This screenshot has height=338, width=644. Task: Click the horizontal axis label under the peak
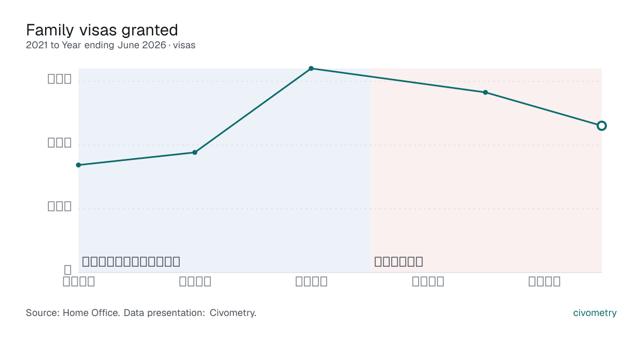click(x=312, y=281)
